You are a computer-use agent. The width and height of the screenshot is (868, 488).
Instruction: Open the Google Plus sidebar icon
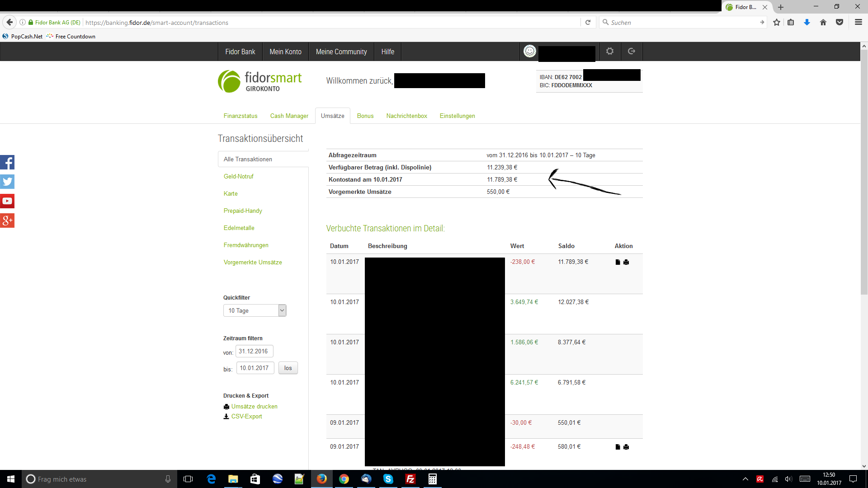[7, 221]
